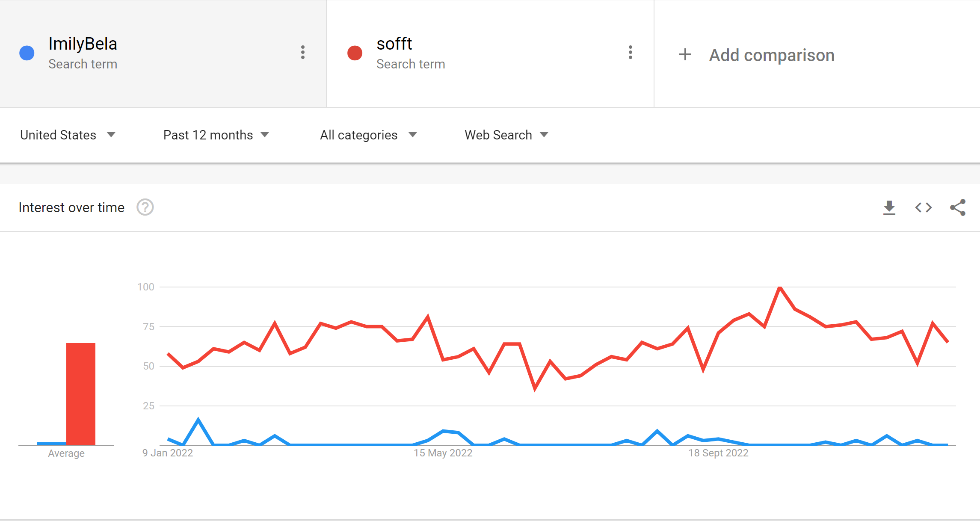The width and height of the screenshot is (980, 521).
Task: Select the red Average bar
Action: coord(81,394)
